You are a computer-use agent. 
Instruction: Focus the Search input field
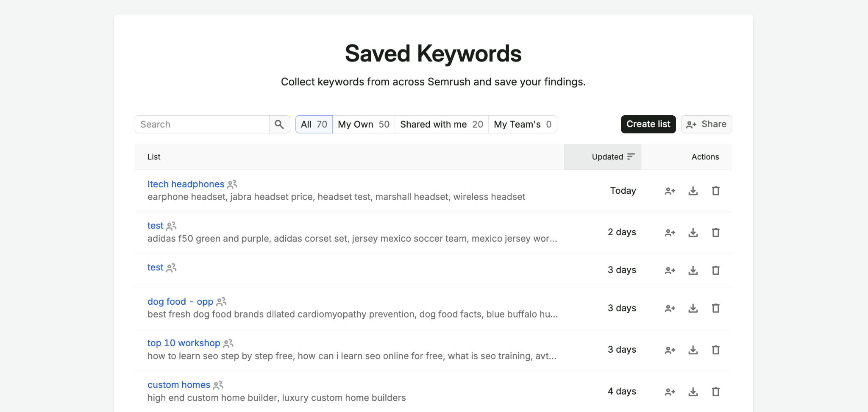tap(202, 124)
